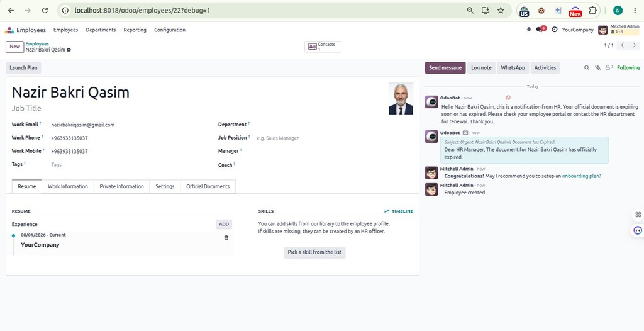The height and width of the screenshot is (331, 644).
Task: Open the Chrome three-dot menu
Action: 635,10
